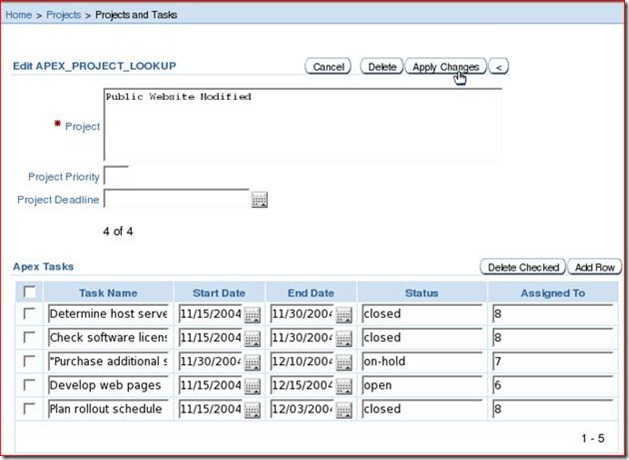This screenshot has width=629, height=460.
Task: Edit the Purchase additional task name field
Action: coord(108,361)
